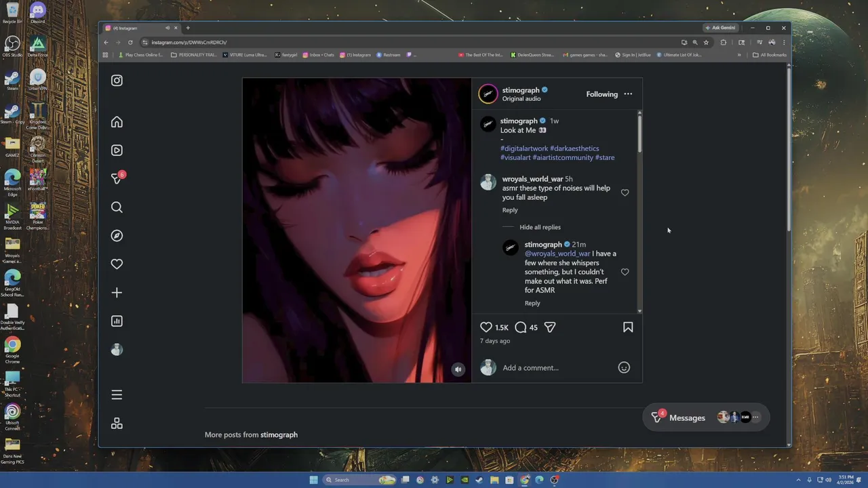The width and height of the screenshot is (868, 488).
Task: Open your profile avatar in sidebar
Action: (x=117, y=350)
